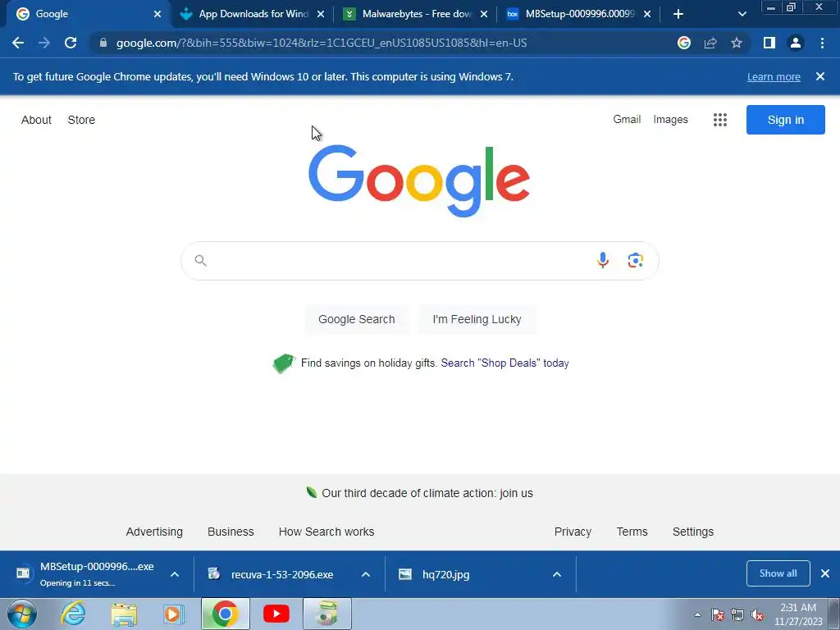
Task: Open the About link
Action: coord(36,120)
